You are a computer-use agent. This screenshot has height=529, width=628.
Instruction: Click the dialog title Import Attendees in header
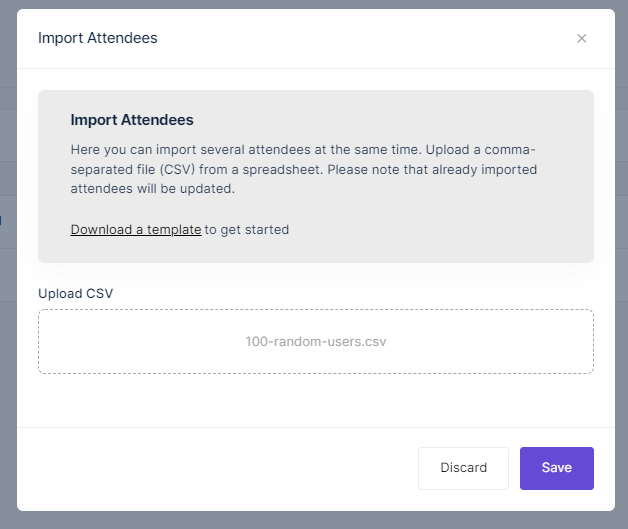pyautogui.click(x=98, y=38)
